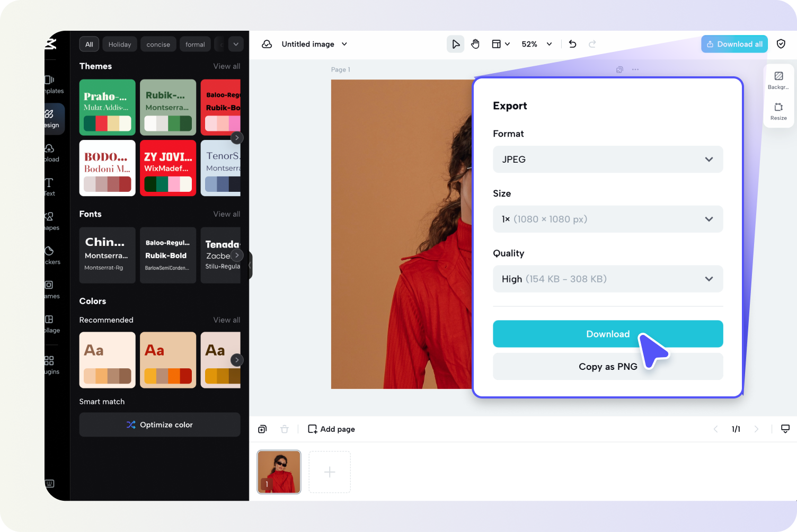Select the Baloo-Regular Rubik-Bold font pairing
The width and height of the screenshot is (797, 532).
click(168, 255)
